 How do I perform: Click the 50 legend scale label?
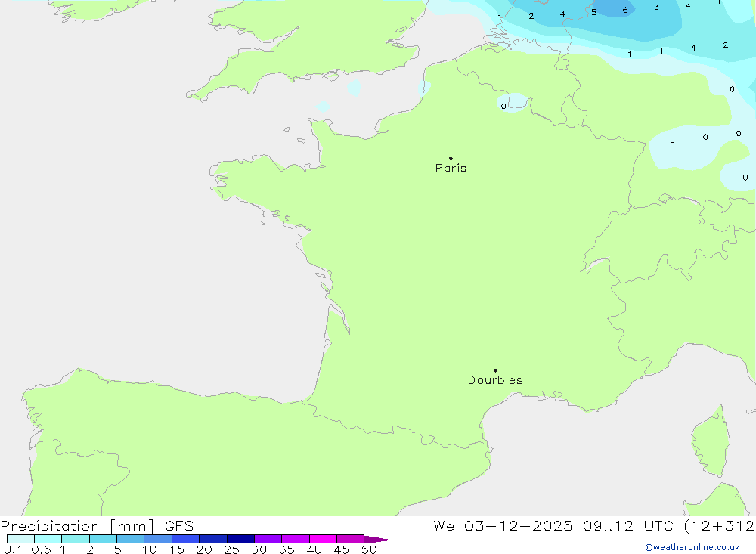pos(369,549)
